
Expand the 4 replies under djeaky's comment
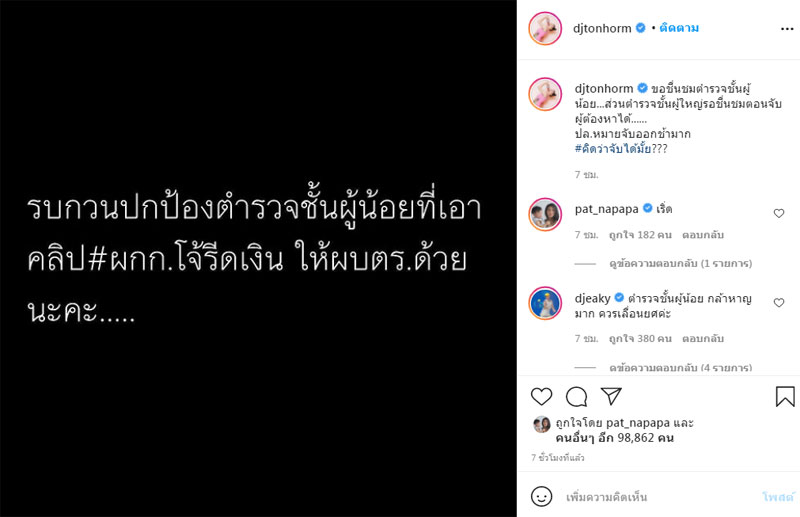coord(681,367)
